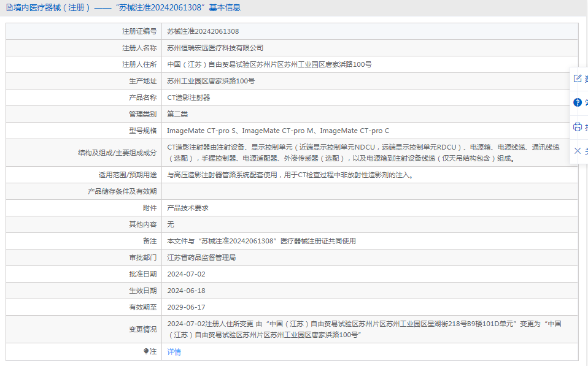Click the structure description beginning CT造影注射器由注射设备
Screen dimensions: 588x366
point(363,153)
